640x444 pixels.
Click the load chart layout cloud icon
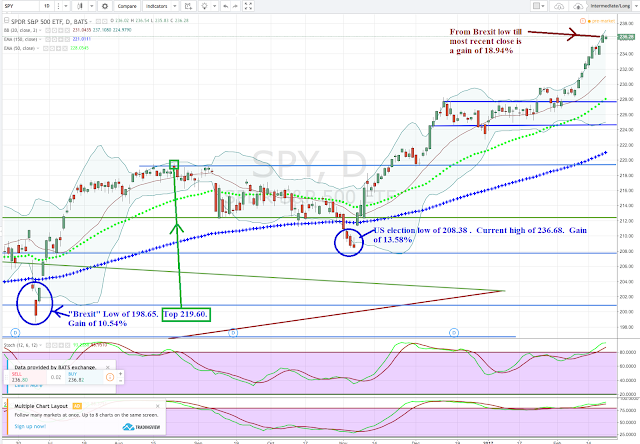(559, 7)
